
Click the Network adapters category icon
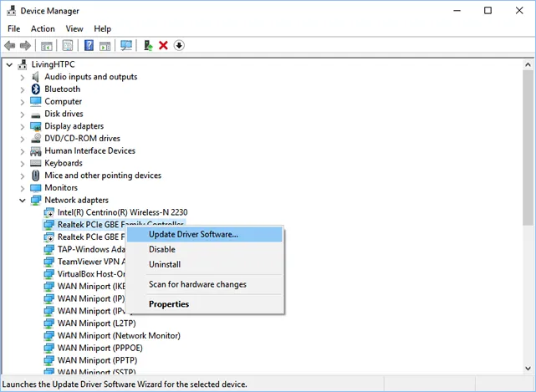(36, 201)
